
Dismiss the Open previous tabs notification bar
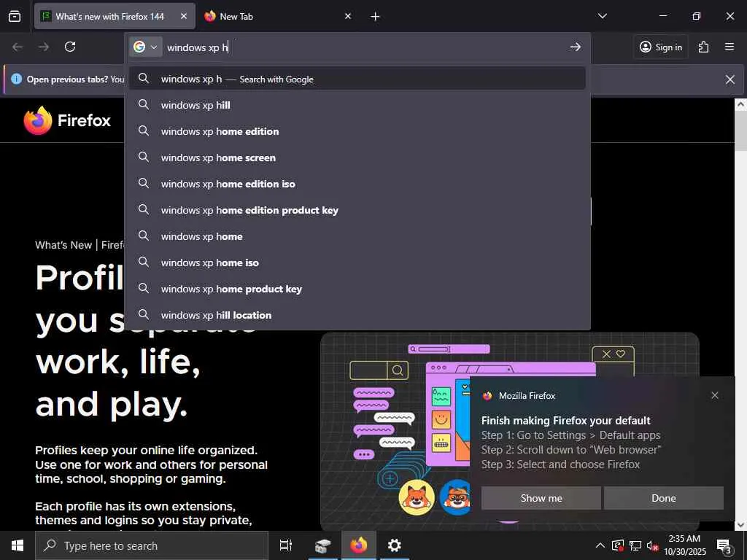click(x=729, y=79)
